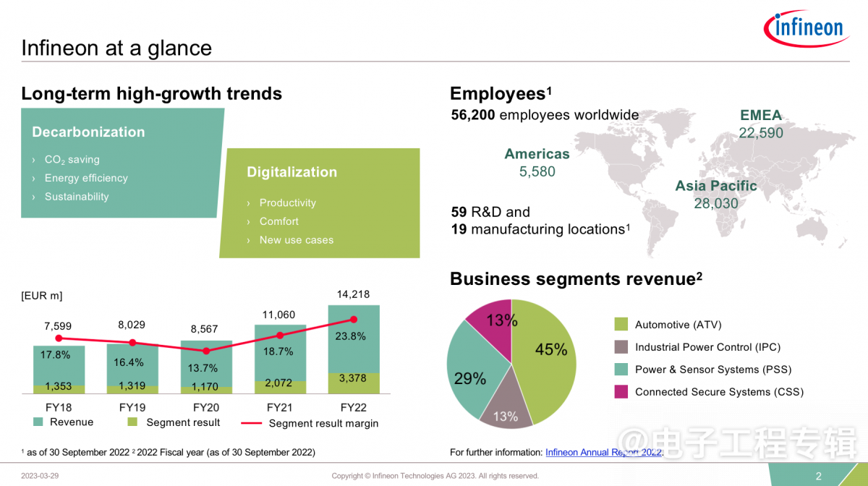Click the FY22 segment result 3,378
Screen dimensions: 868x486
coord(353,378)
